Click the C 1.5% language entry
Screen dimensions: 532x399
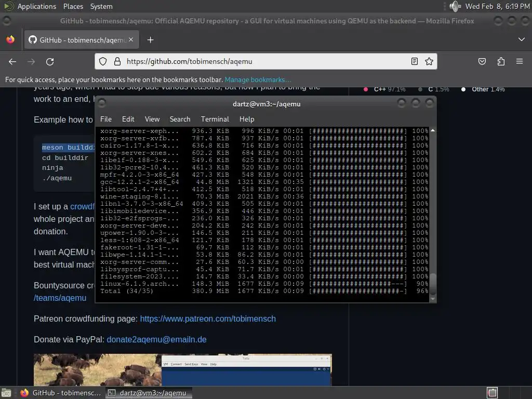pos(434,89)
